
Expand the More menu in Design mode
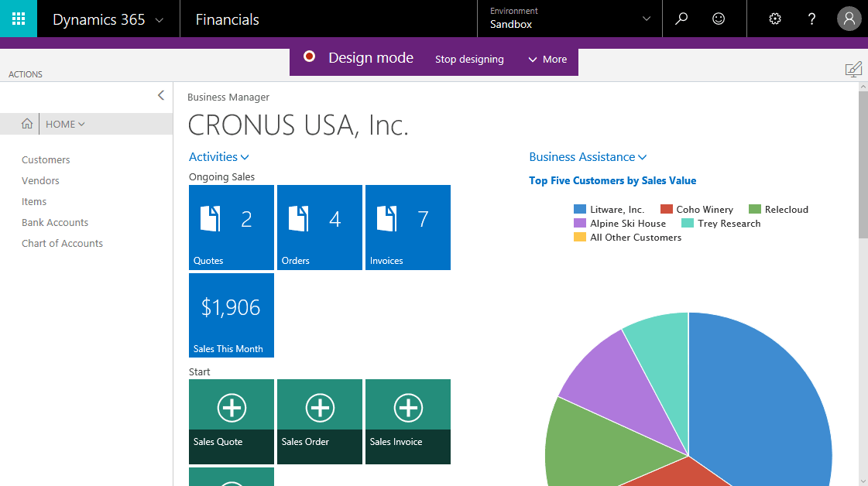pyautogui.click(x=547, y=60)
